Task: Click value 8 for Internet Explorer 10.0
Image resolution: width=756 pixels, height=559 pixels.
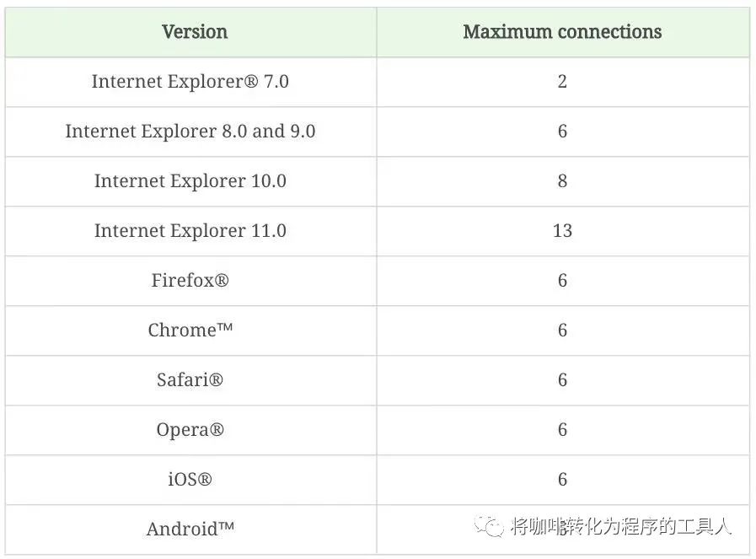Action: 562,181
